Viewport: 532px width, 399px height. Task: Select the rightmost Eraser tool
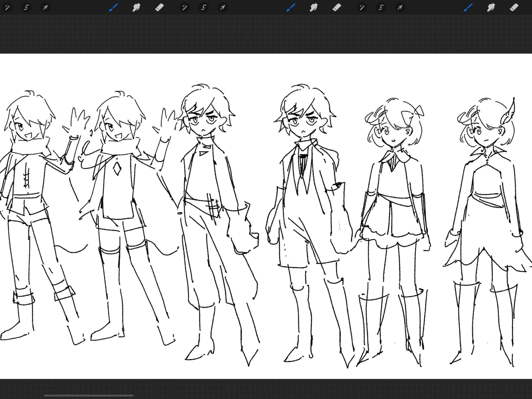tap(514, 7)
